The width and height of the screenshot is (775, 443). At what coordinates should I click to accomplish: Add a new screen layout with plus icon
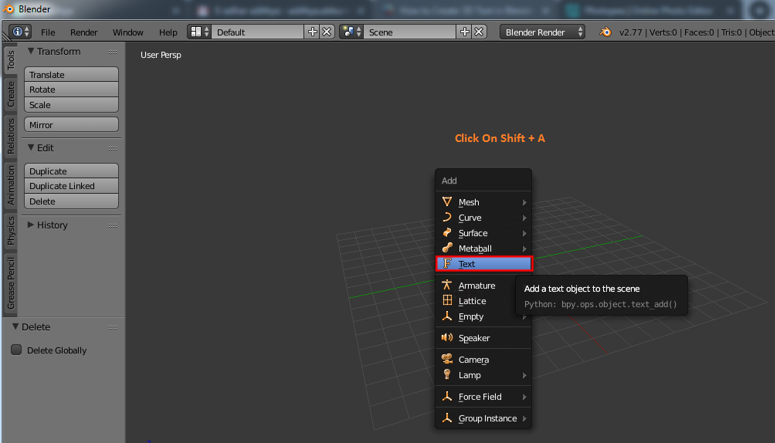click(312, 32)
